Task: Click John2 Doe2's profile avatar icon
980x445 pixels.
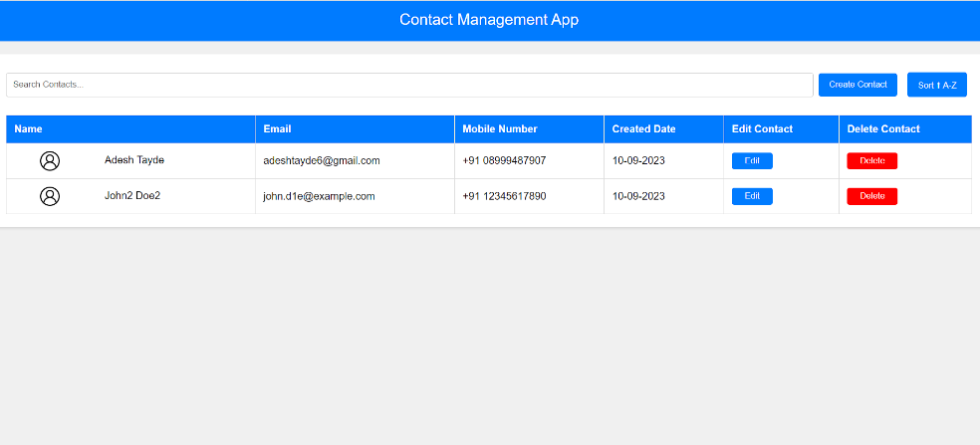Action: point(50,196)
